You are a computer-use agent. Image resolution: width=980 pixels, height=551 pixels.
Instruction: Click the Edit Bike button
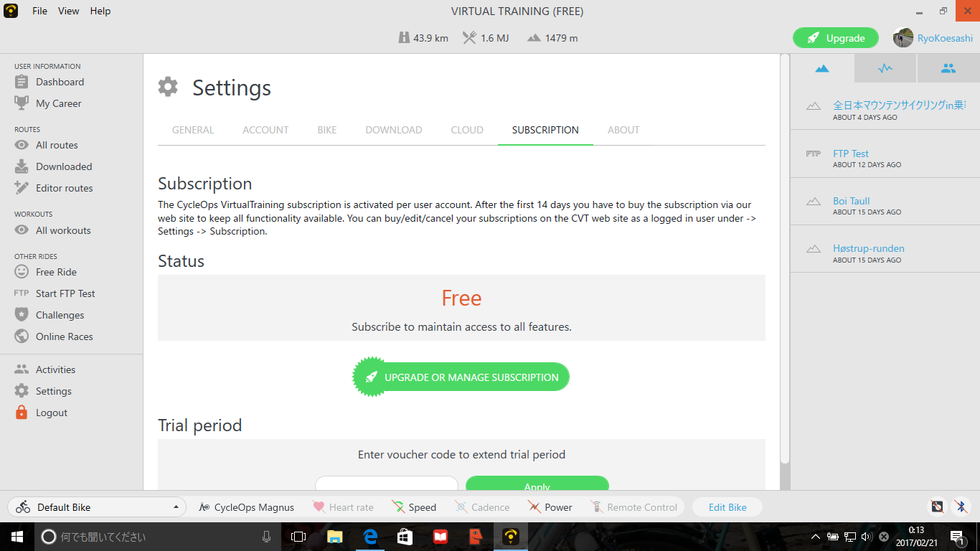pos(727,507)
